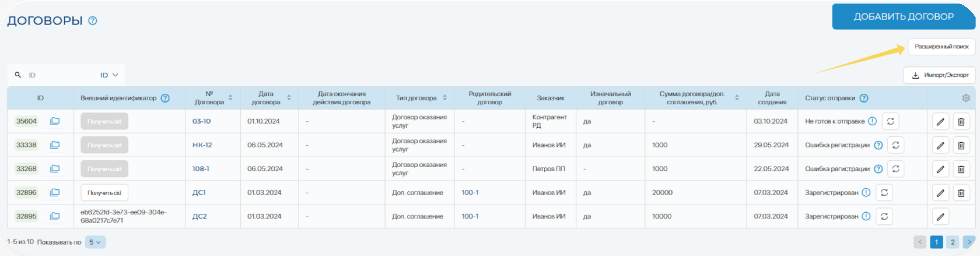Go to page 2 of contracts
This screenshot has width=980, height=256.
952,242
